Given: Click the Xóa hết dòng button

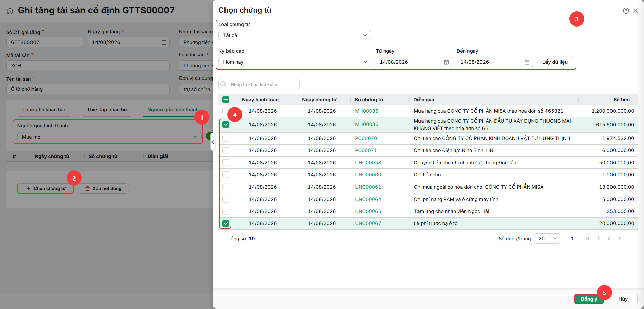Looking at the screenshot, I should [103, 189].
